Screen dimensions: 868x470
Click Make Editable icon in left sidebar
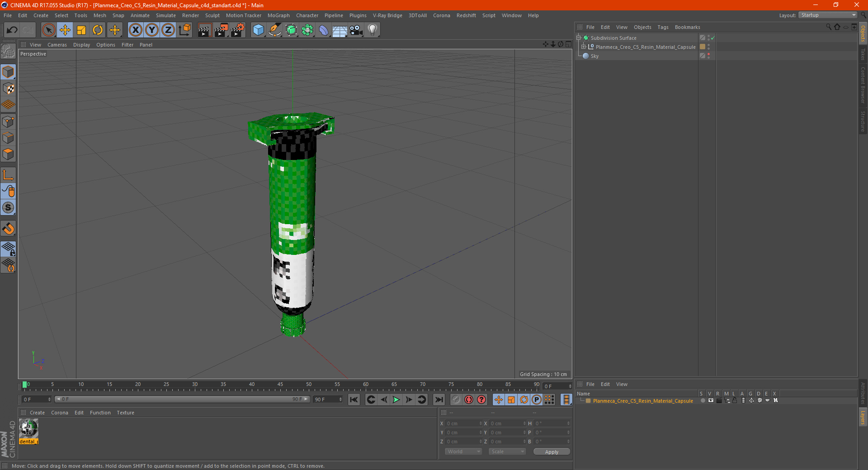(x=8, y=51)
